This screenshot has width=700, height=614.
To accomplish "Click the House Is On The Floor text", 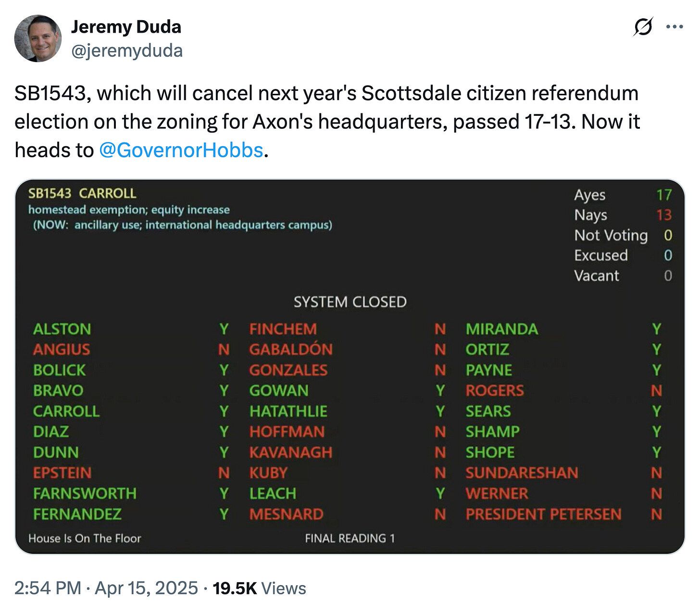I will tap(85, 539).
